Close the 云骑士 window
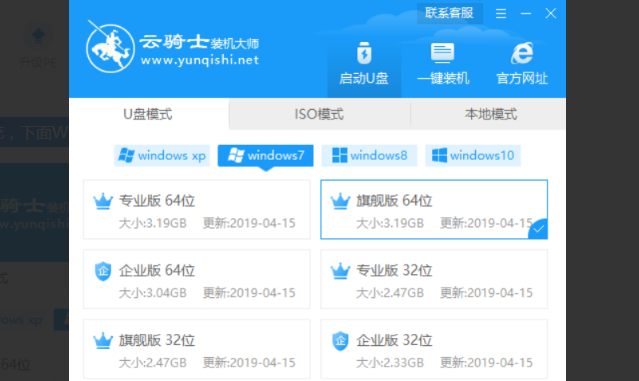 [551, 13]
